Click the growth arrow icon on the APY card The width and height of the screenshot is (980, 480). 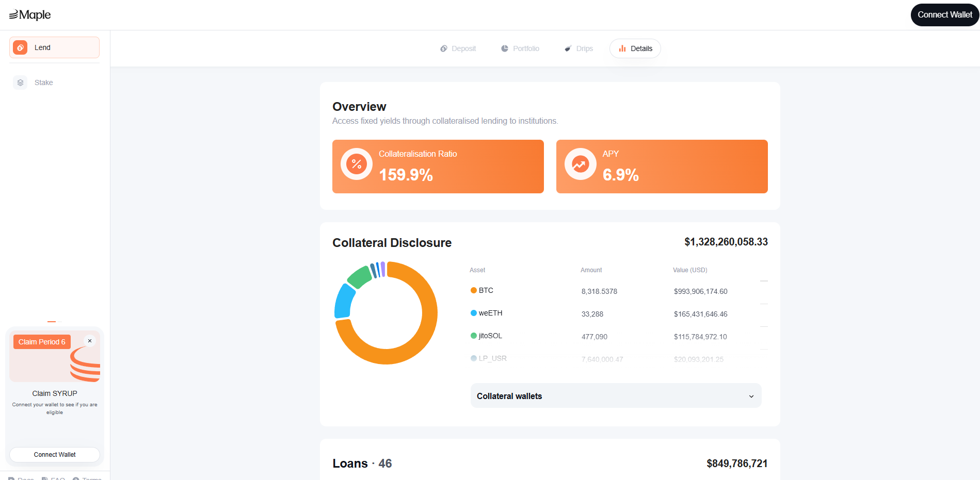click(x=580, y=163)
